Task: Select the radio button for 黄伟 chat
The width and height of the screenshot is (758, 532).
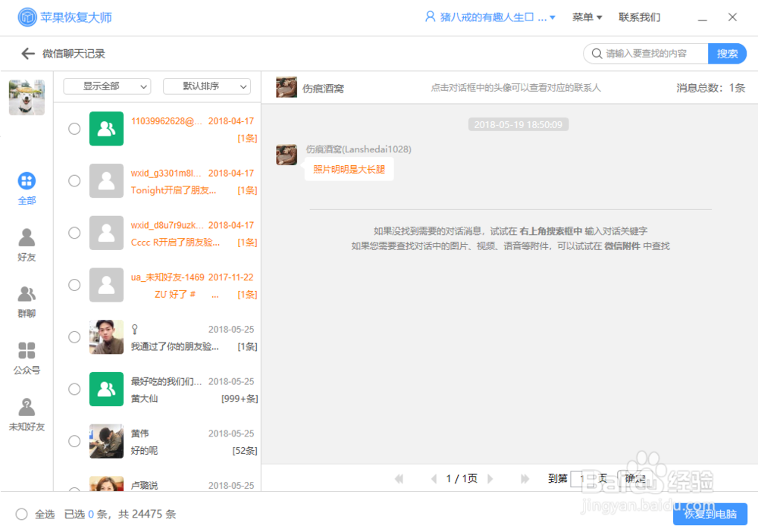Action: (74, 441)
